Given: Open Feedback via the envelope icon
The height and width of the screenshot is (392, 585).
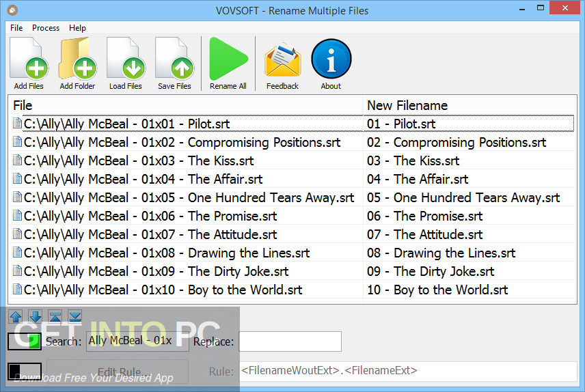Looking at the screenshot, I should (282, 60).
